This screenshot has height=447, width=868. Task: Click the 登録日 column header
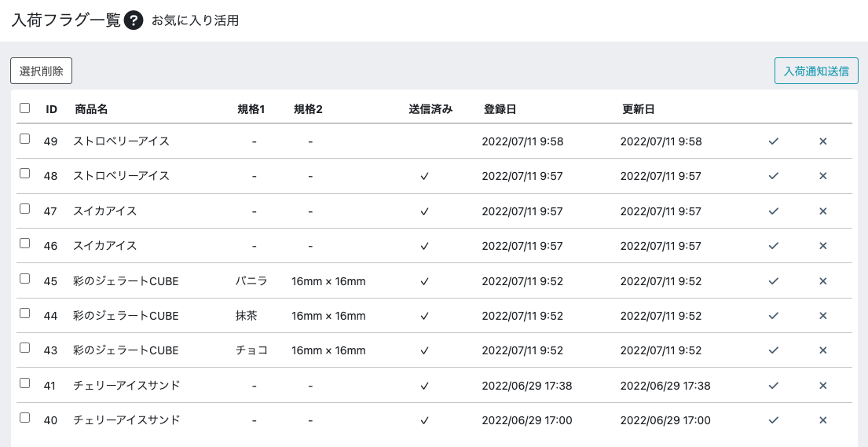500,109
